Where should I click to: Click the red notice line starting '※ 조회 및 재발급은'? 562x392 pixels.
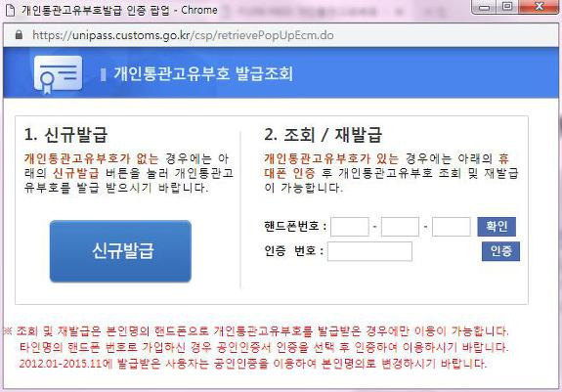pos(256,331)
